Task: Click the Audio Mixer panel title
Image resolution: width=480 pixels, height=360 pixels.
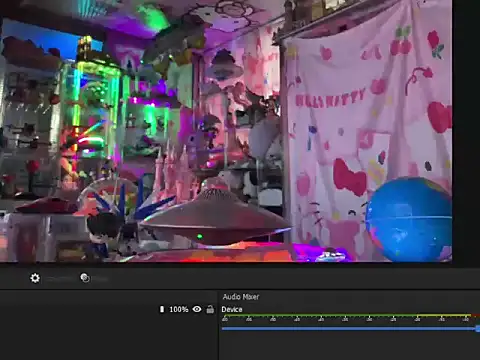Action: [x=241, y=297]
